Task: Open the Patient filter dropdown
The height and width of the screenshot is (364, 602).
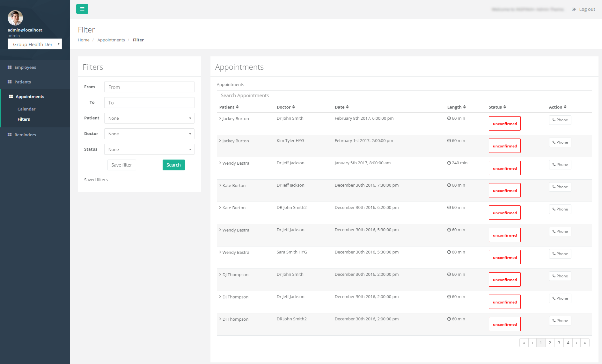Action: click(149, 118)
